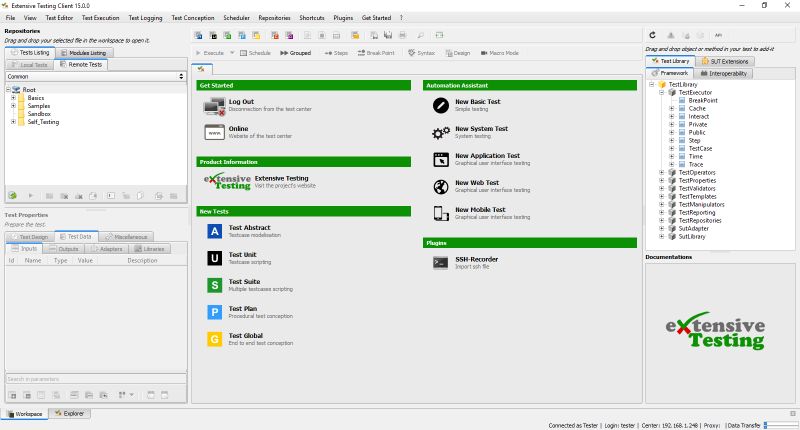Select the TestValidators library item
Viewport: 800px width, 430px height.
coord(697,188)
